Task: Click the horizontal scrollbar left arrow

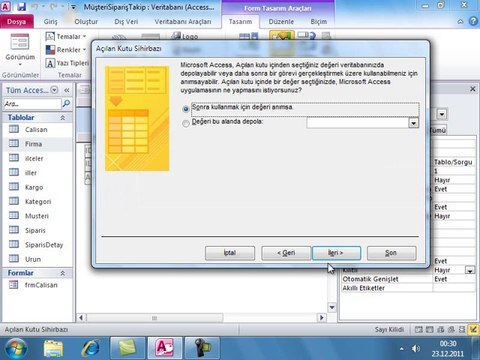Action: coord(81,318)
